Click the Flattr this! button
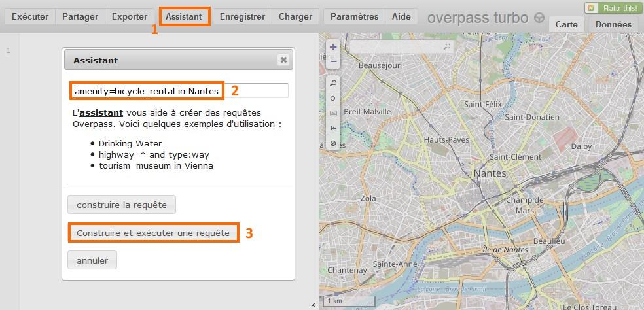The image size is (644, 310). pyautogui.click(x=613, y=8)
